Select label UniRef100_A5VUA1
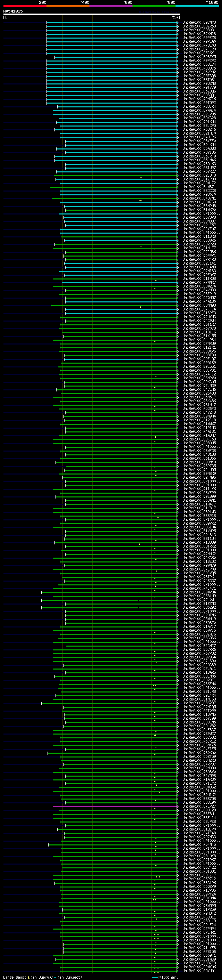This screenshot has width=222, height=980. (x=199, y=971)
